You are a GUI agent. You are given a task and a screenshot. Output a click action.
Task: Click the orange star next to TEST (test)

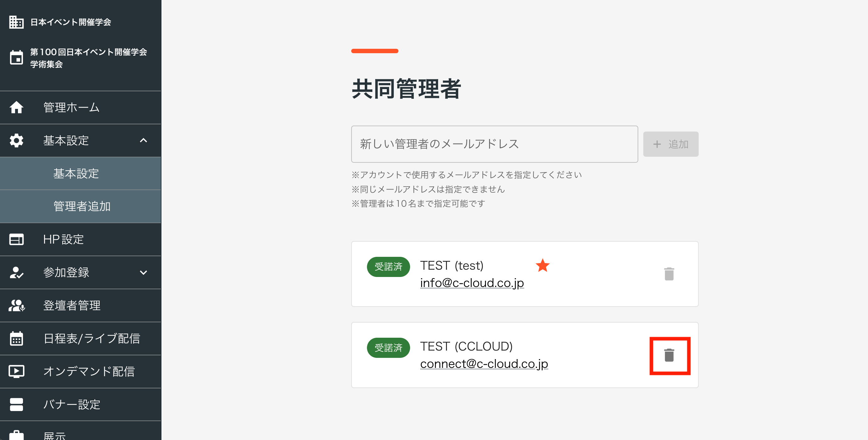point(543,266)
